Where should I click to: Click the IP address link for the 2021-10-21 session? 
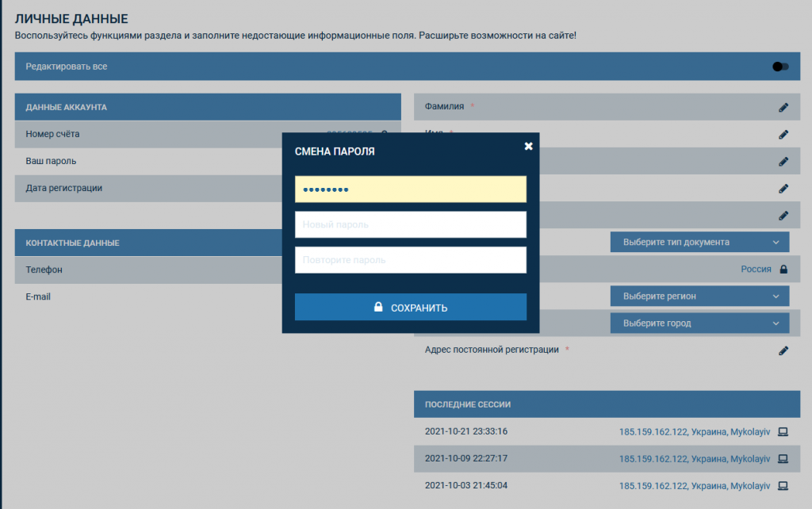pyautogui.click(x=694, y=432)
